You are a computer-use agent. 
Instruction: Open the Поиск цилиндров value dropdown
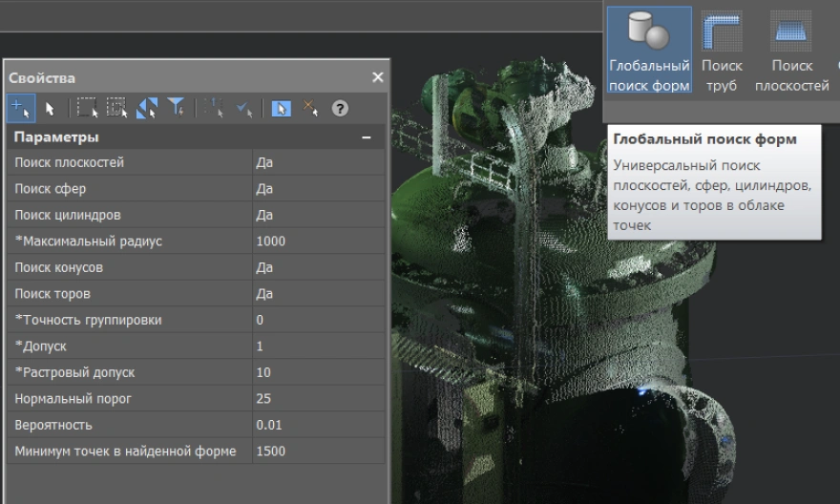click(318, 215)
